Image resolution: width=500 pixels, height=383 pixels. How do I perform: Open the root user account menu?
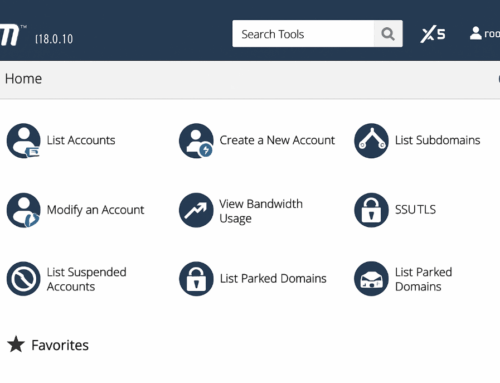click(485, 33)
